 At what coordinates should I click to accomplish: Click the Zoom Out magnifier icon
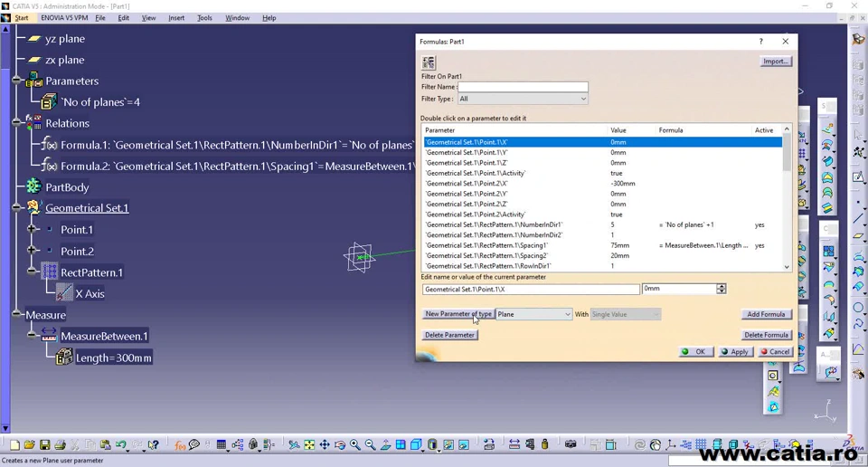(371, 445)
